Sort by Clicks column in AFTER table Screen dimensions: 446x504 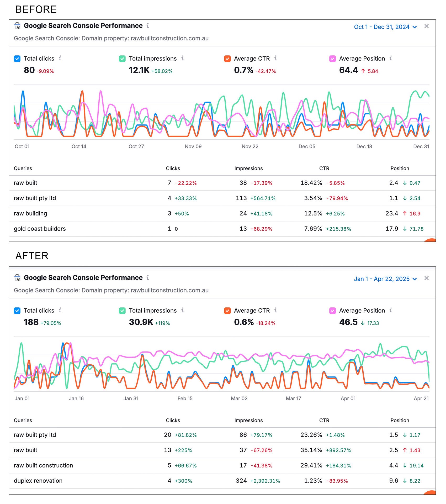(173, 420)
